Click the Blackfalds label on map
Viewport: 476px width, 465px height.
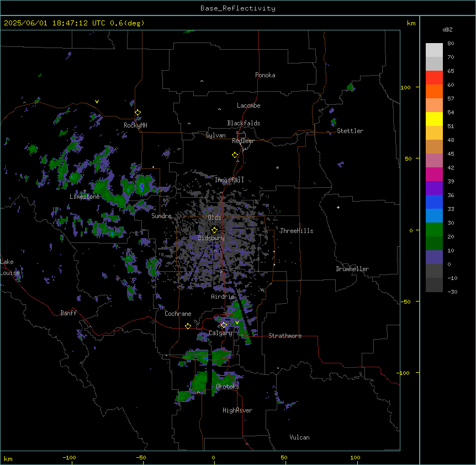tap(244, 123)
